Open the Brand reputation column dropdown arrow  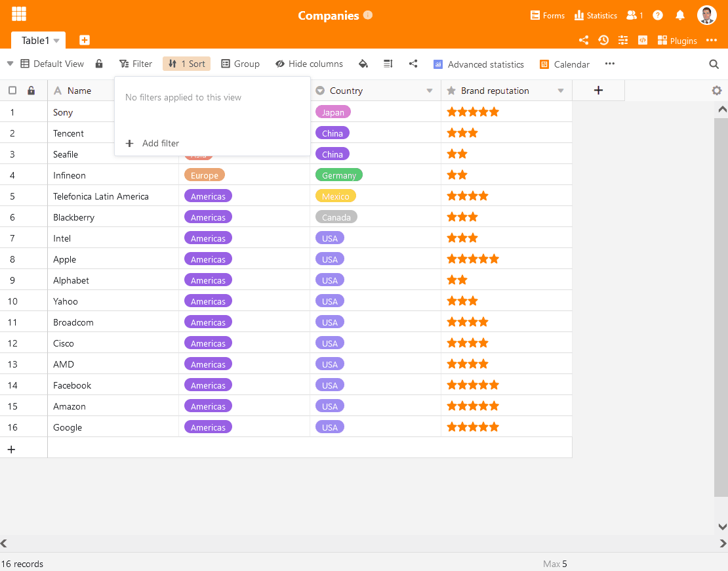pos(560,91)
